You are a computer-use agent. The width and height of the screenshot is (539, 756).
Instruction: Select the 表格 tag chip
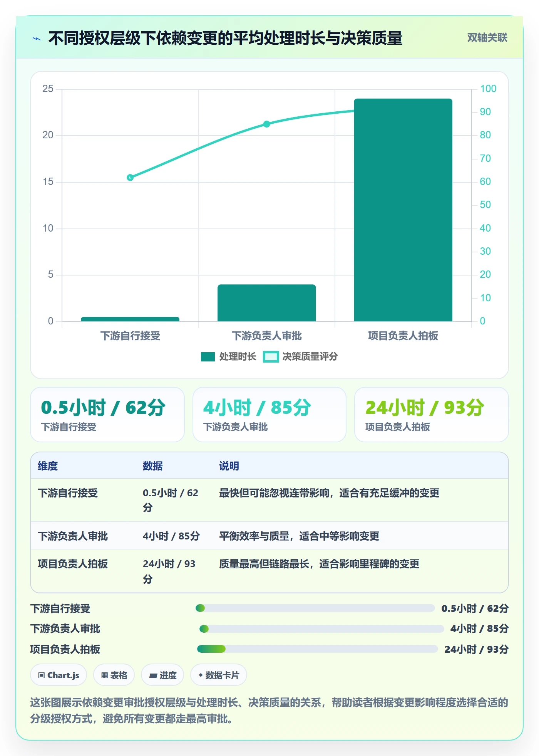pos(114,675)
